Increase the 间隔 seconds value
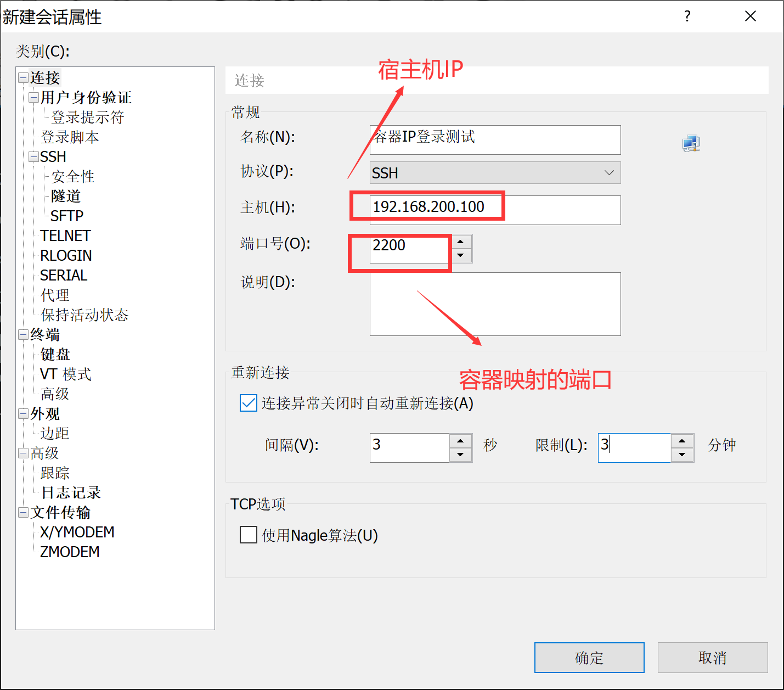The image size is (784, 690). click(x=460, y=441)
